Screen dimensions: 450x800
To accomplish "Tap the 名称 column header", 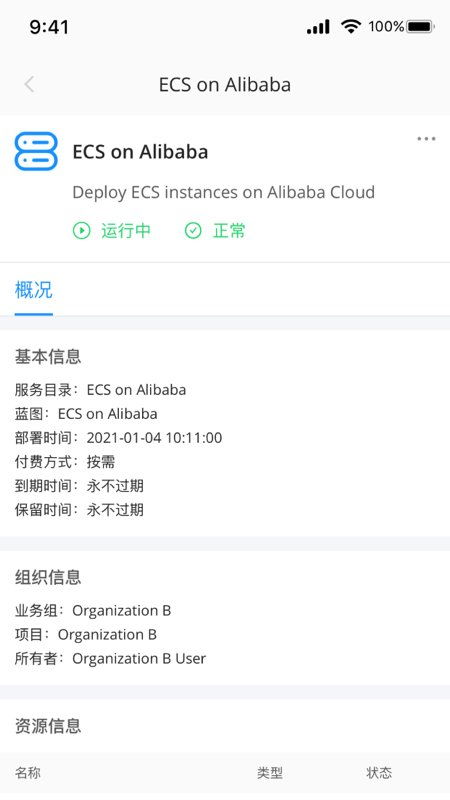I will pyautogui.click(x=28, y=773).
